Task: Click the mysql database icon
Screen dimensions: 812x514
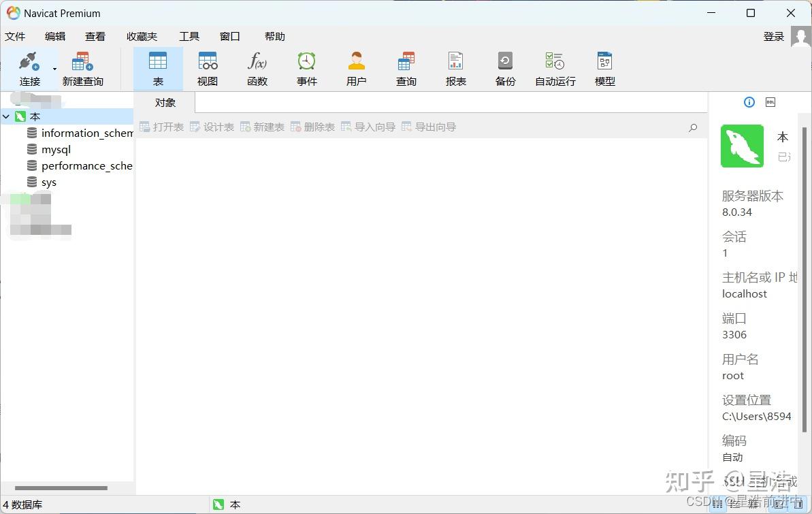Action: (32, 150)
